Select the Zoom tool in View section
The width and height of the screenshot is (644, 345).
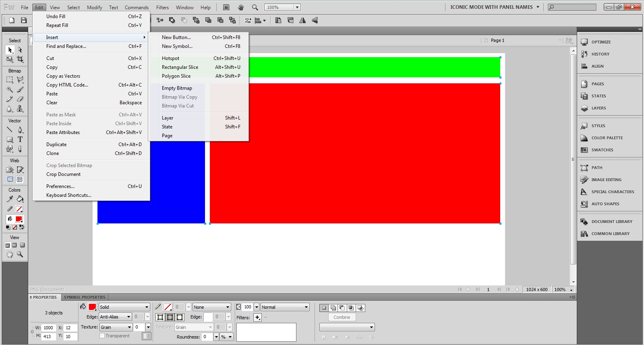[x=20, y=254]
